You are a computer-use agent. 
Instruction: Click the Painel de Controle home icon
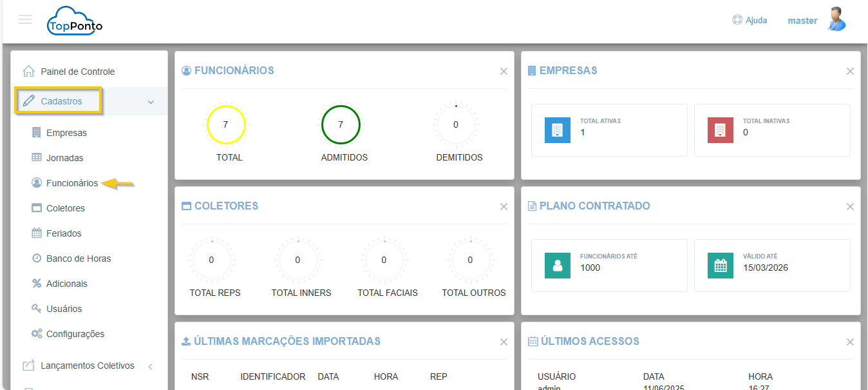(28, 72)
